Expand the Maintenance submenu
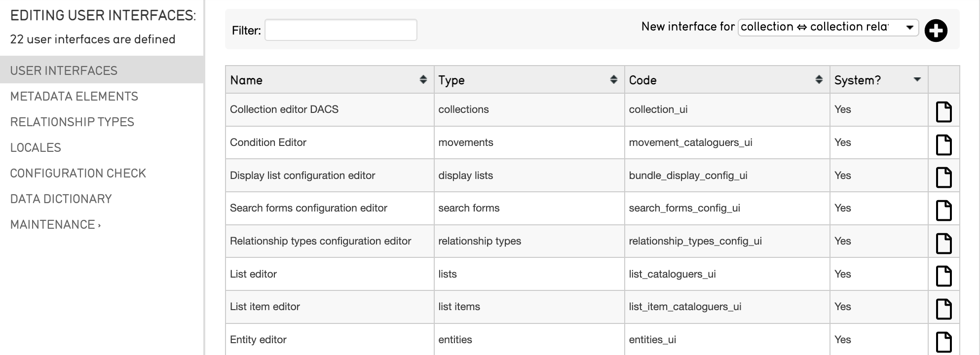This screenshot has width=980, height=355. [55, 224]
